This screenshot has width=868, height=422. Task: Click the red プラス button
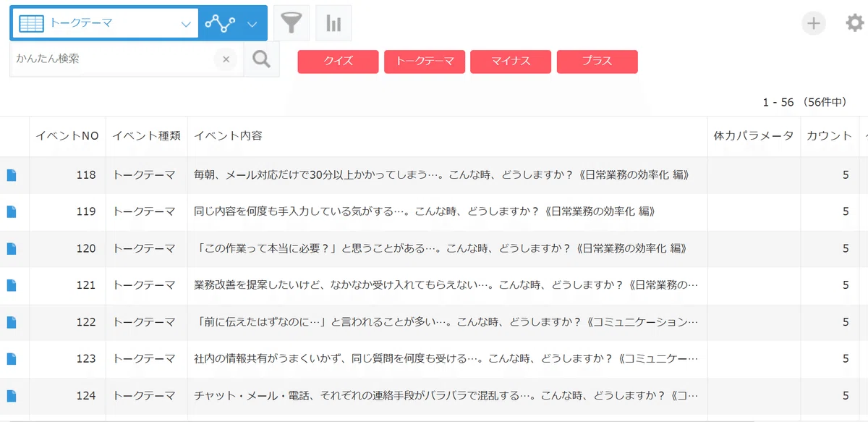coord(597,62)
